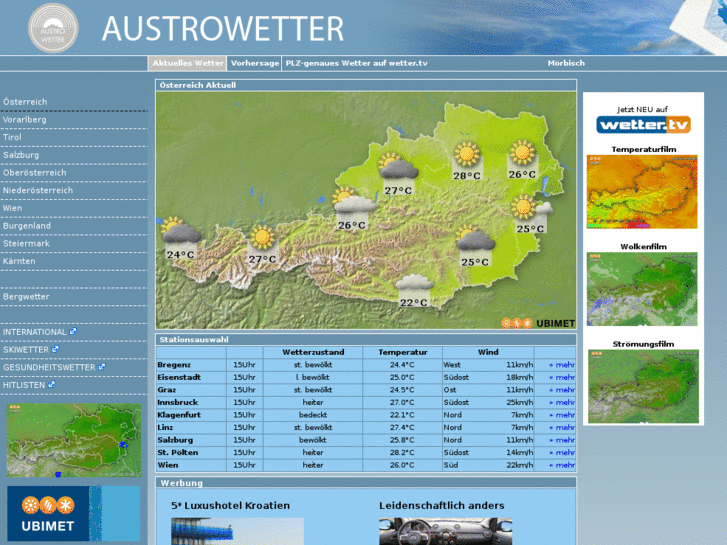Open the Temperaturfilm thumbnail
The width and height of the screenshot is (727, 545).
click(642, 192)
